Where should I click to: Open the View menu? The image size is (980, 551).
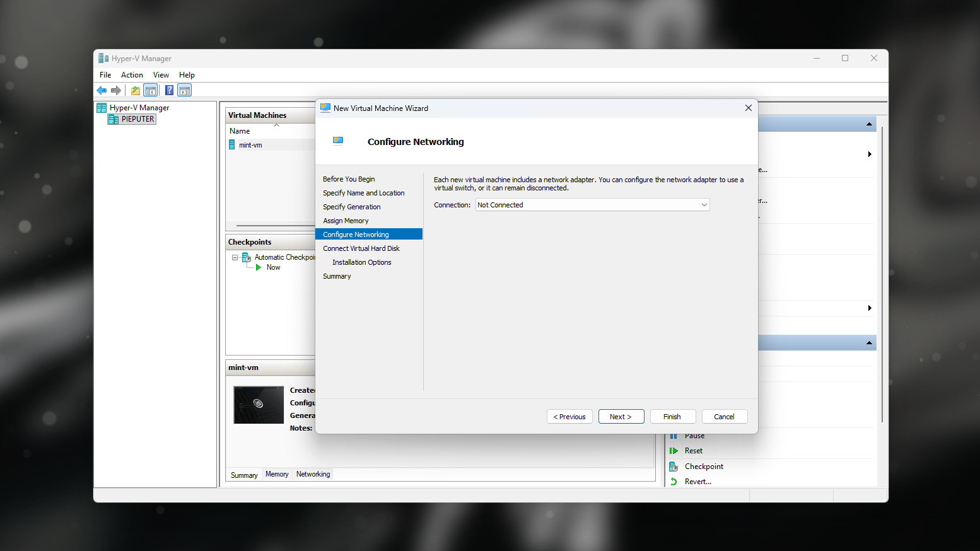[x=161, y=75]
